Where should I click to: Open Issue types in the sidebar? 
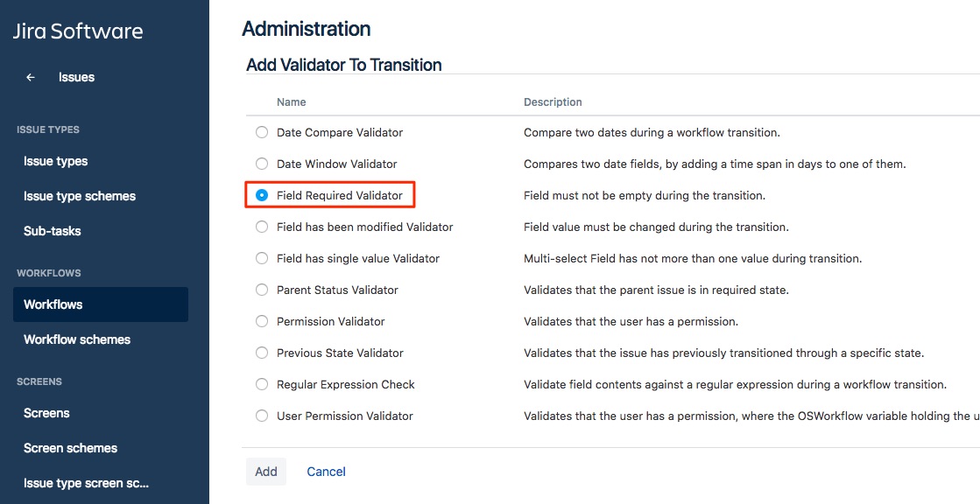(x=55, y=161)
